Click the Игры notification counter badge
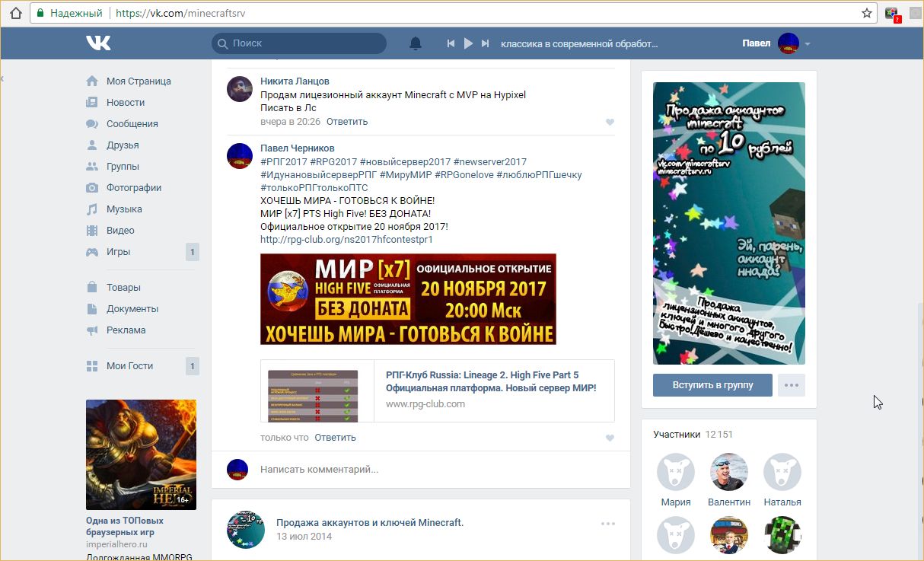924x561 pixels. click(193, 251)
